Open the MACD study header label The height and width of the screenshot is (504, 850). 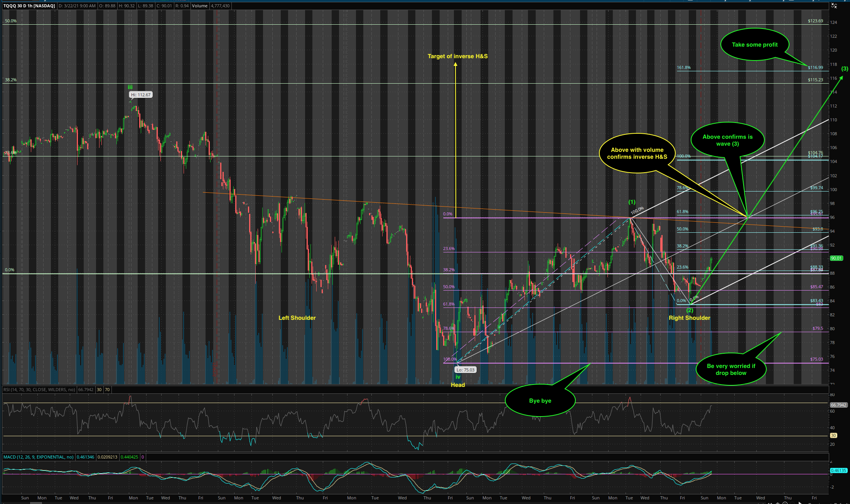(x=39, y=457)
